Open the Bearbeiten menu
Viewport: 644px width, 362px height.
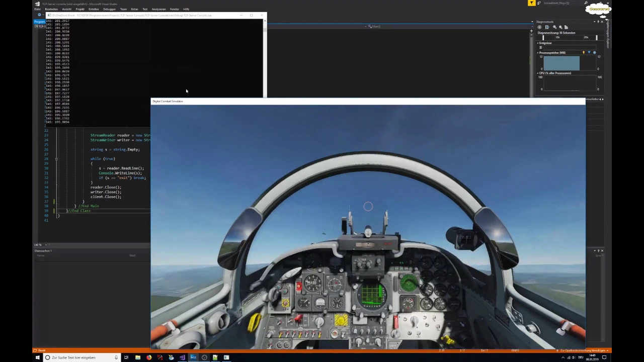[x=51, y=9]
